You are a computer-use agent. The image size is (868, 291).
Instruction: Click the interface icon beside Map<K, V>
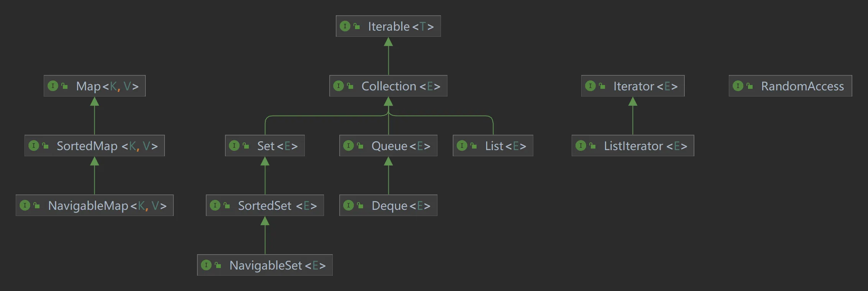click(x=53, y=86)
